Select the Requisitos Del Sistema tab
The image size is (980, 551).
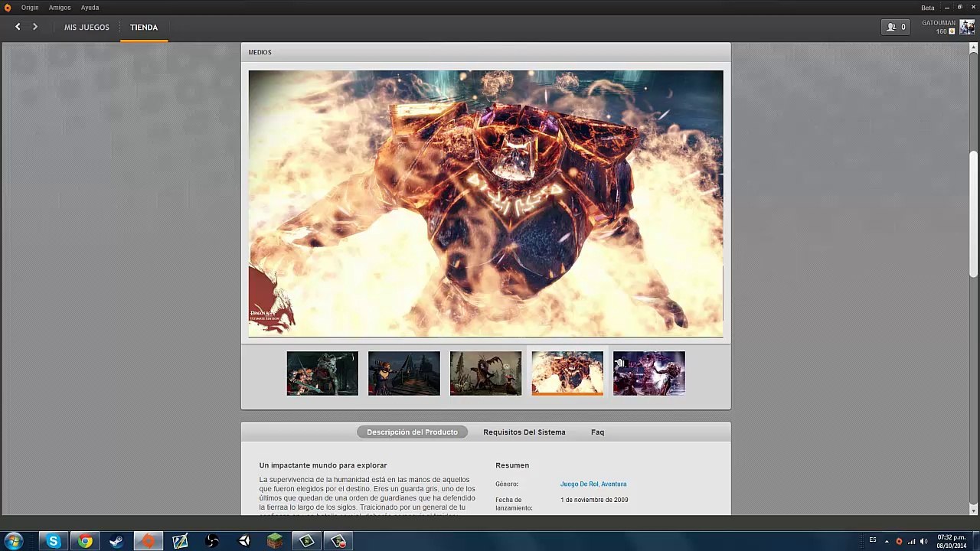click(x=524, y=432)
